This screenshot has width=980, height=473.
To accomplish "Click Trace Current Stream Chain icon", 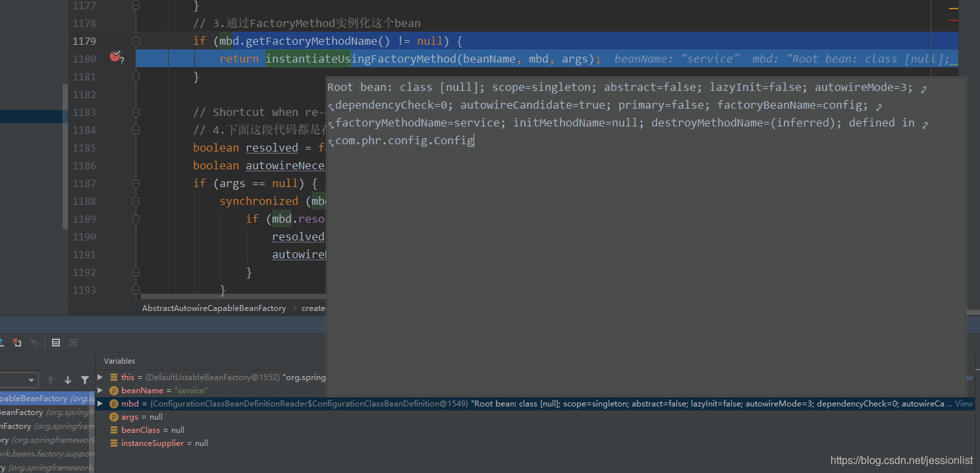I will (73, 343).
